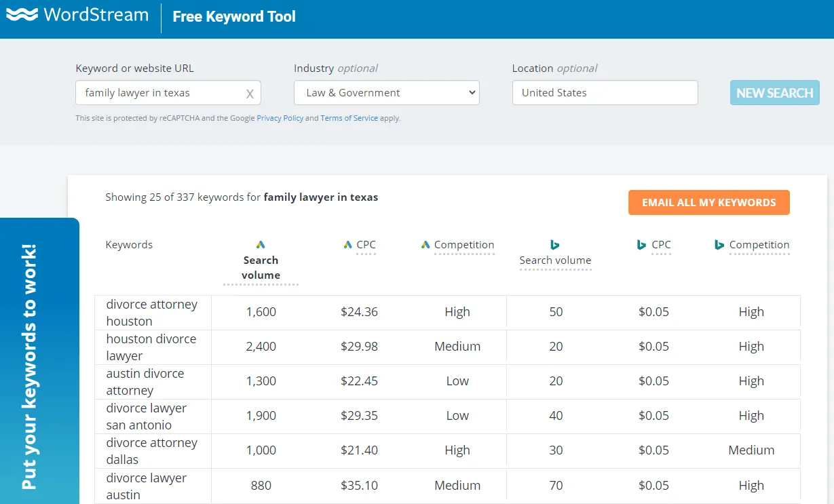Open 'Put your keywords to work!' side tab
Screen dimensions: 834x504
(29, 366)
